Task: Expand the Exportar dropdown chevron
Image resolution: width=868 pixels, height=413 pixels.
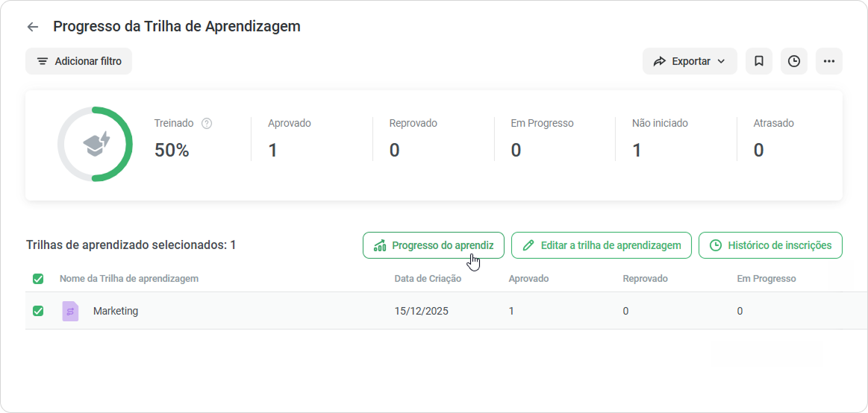Action: 721,61
